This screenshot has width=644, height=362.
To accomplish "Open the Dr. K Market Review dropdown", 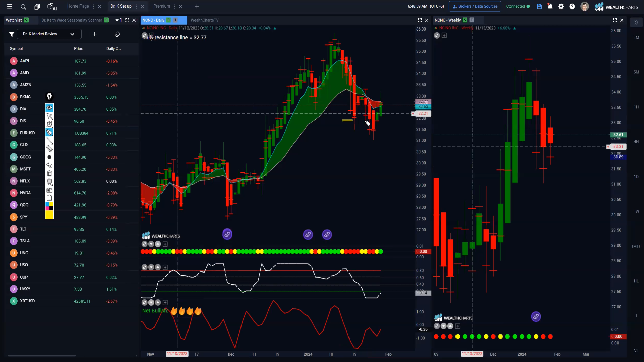I will click(49, 34).
